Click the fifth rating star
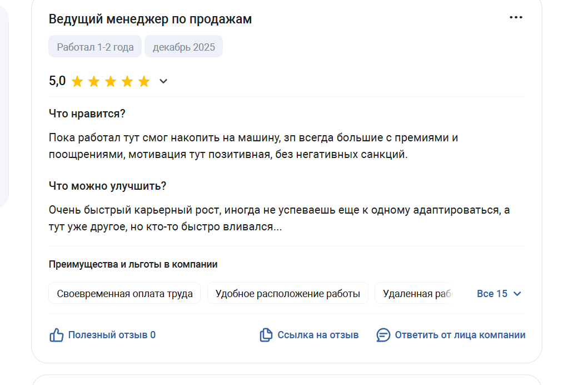588x385 pixels. point(144,82)
